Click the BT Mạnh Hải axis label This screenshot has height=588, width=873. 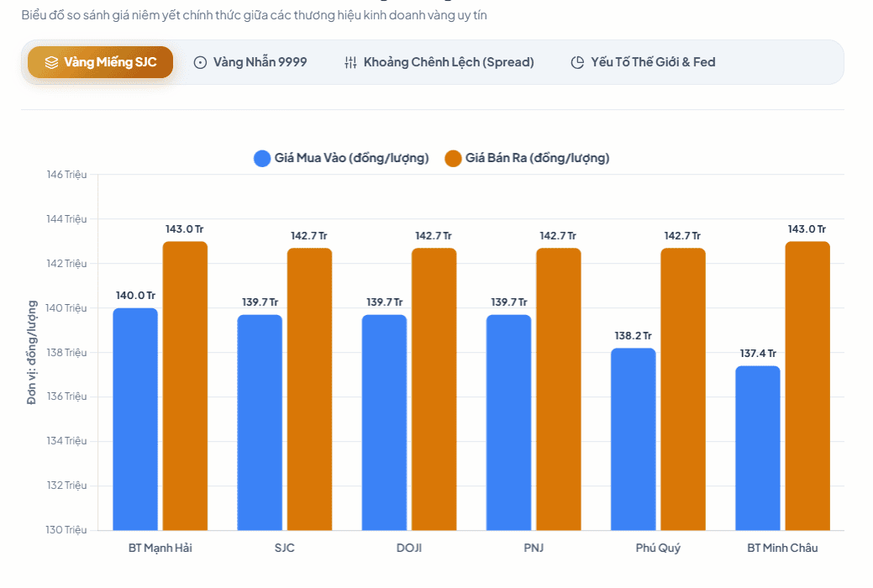pos(160,548)
